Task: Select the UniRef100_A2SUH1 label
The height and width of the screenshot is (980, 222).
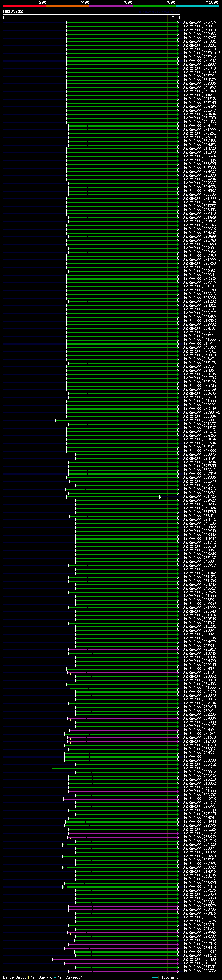Action: (x=199, y=420)
